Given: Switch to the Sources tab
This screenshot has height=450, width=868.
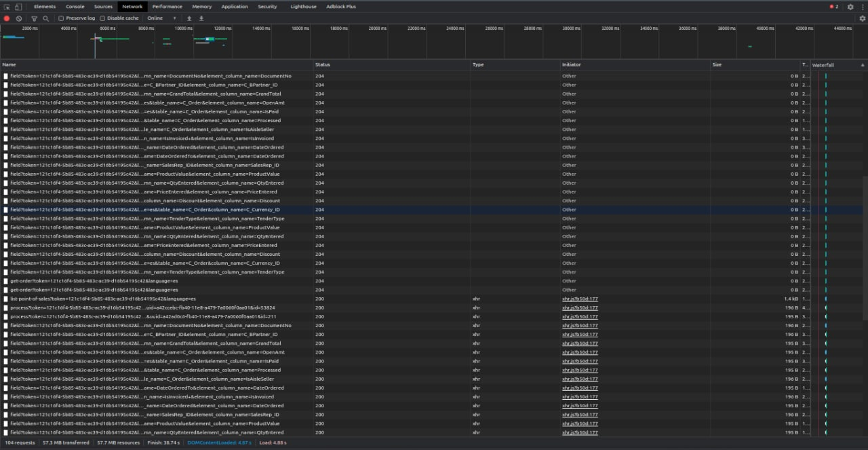Looking at the screenshot, I should tap(103, 7).
